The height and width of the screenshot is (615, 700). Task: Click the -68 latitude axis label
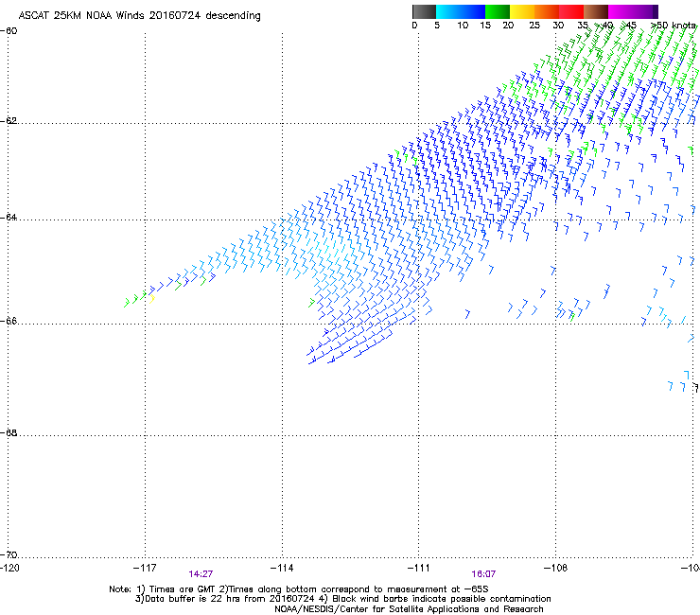tap(9, 432)
